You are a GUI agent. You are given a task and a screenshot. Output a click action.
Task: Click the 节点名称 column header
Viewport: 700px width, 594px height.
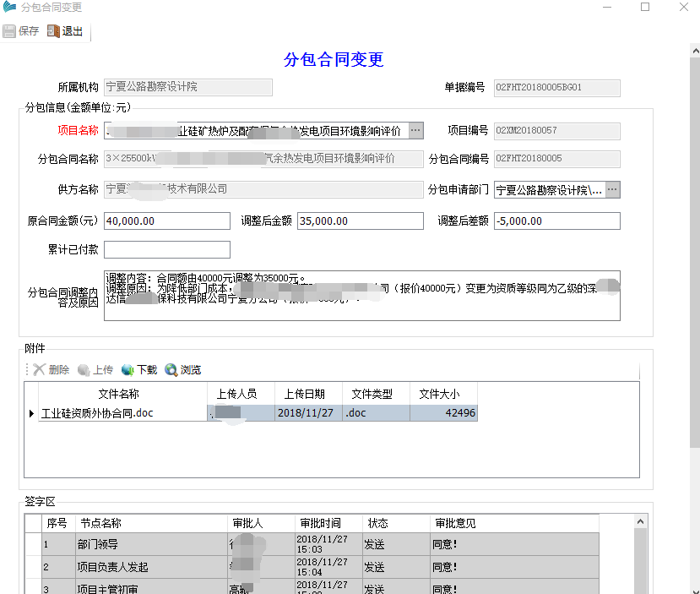[x=152, y=523]
